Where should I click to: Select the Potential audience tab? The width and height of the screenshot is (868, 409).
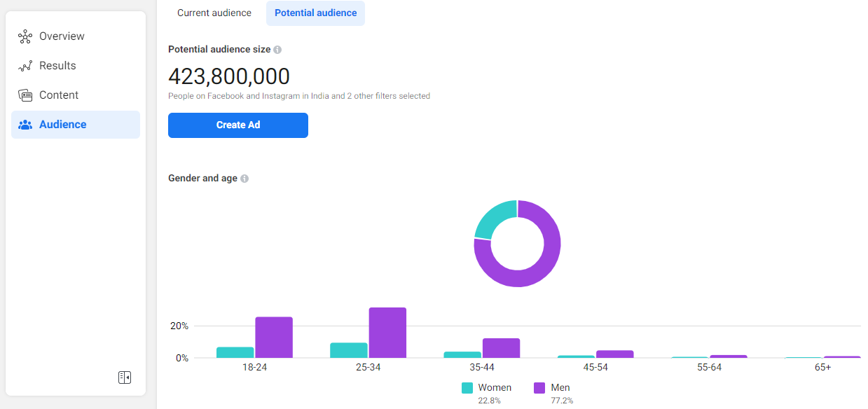coord(315,13)
